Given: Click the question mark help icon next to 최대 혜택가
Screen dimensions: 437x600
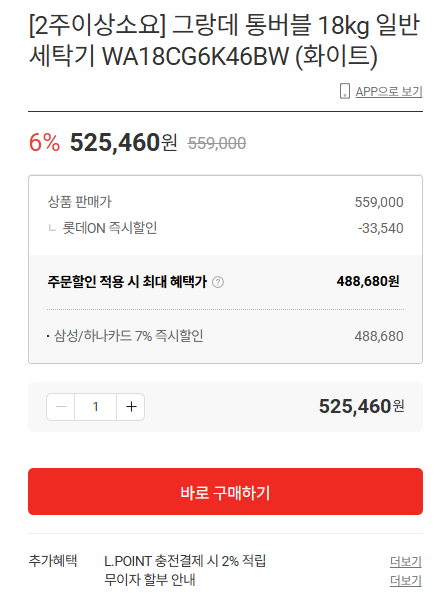Looking at the screenshot, I should [218, 282].
